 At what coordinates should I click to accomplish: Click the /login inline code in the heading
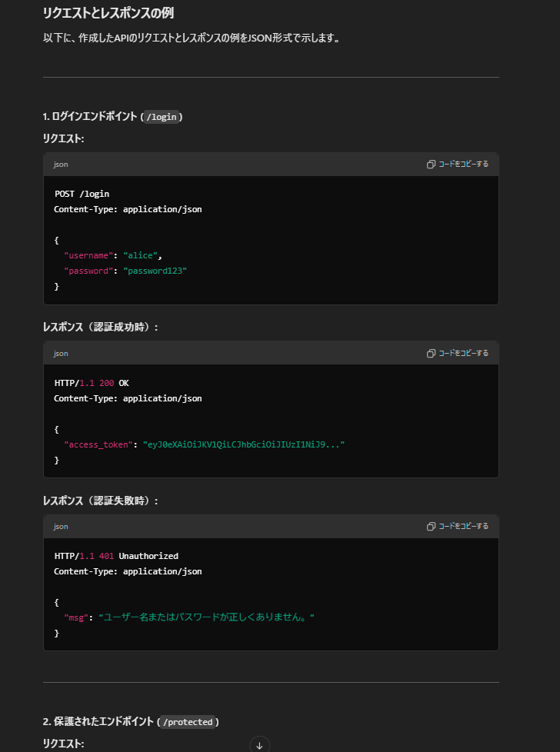pyautogui.click(x=162, y=117)
